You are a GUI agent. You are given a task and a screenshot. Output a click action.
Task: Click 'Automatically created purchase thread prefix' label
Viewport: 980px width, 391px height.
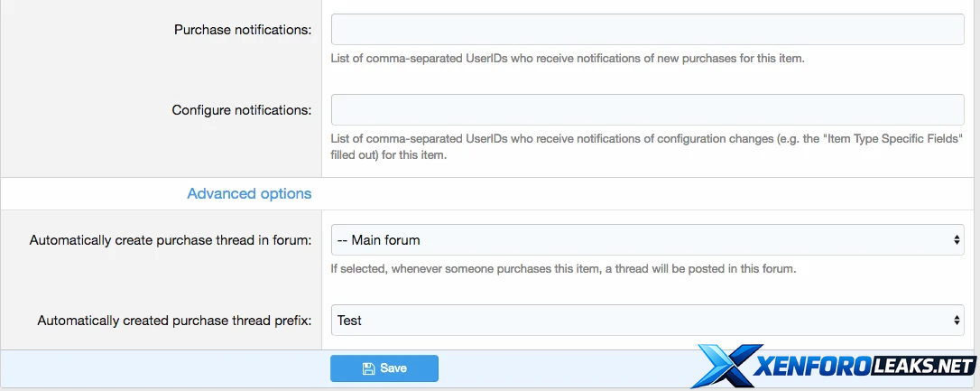174,320
